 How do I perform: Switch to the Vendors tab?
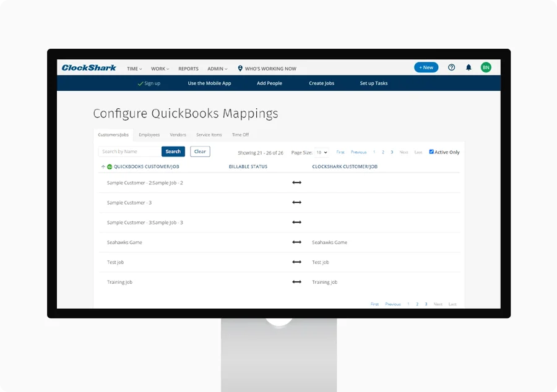(178, 135)
